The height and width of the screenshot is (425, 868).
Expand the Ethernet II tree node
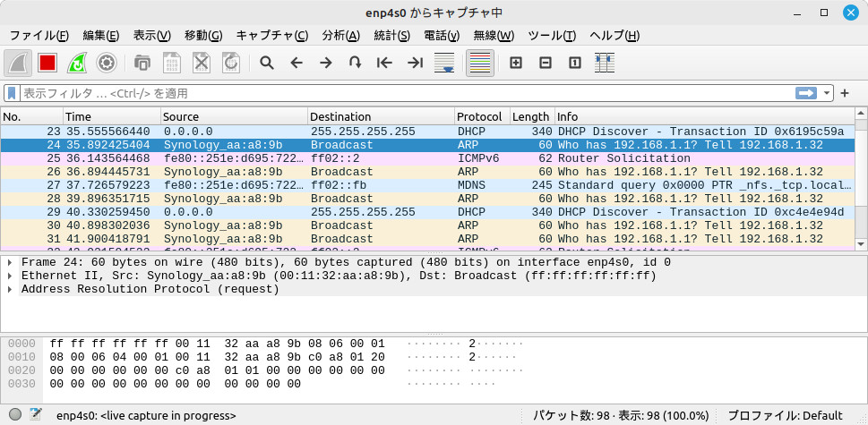(9, 276)
